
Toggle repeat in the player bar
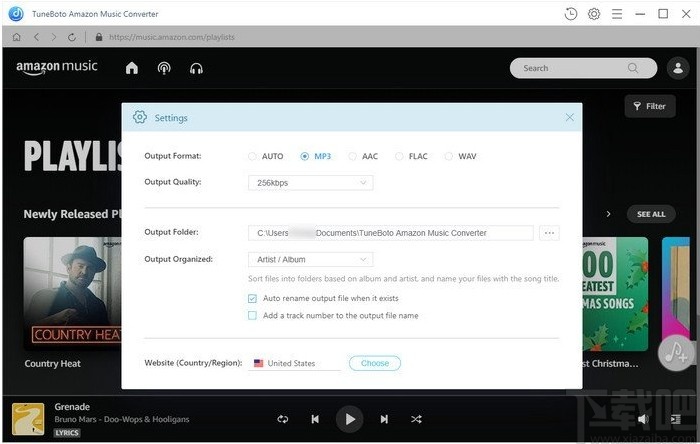coord(283,419)
